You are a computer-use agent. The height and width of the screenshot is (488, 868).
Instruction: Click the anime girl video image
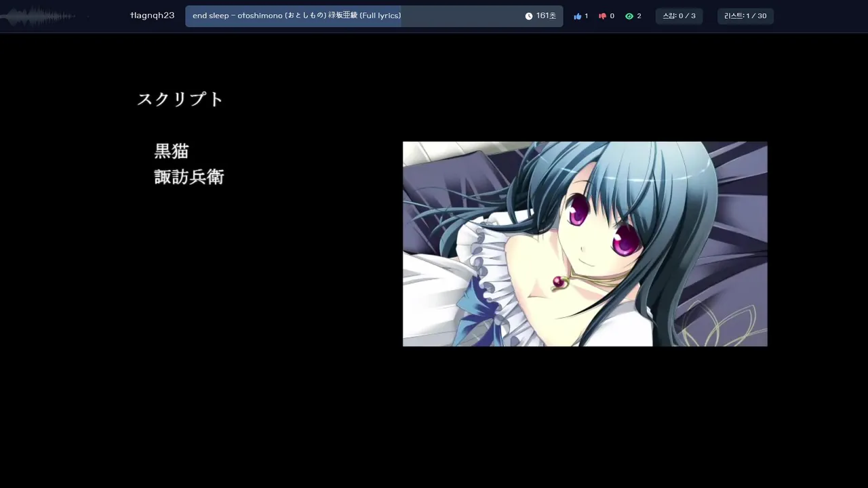coord(585,244)
